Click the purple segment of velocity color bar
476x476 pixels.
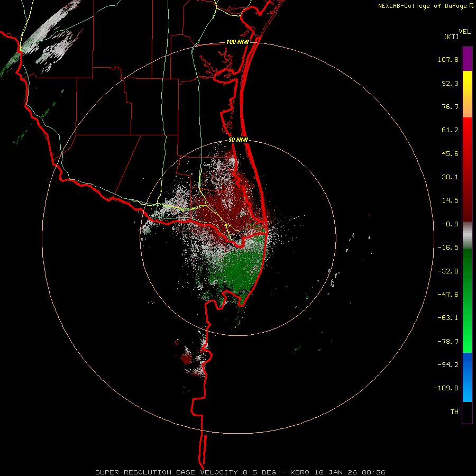click(467, 59)
